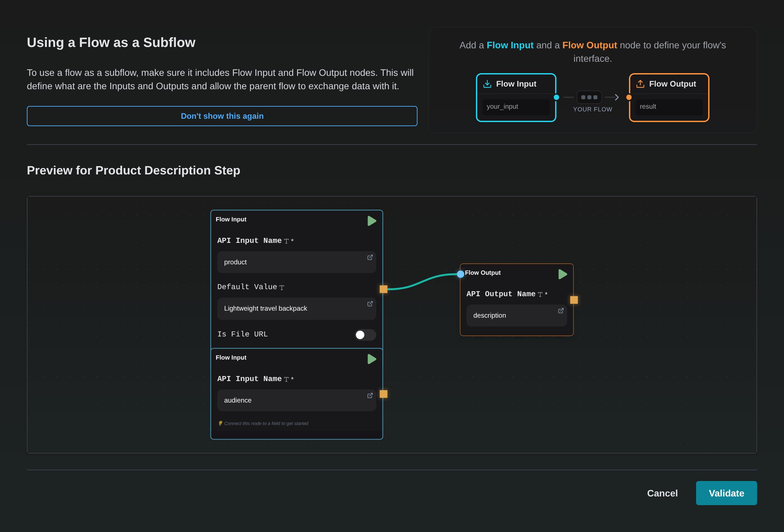
Task: Click the Cancel button
Action: pos(663,493)
